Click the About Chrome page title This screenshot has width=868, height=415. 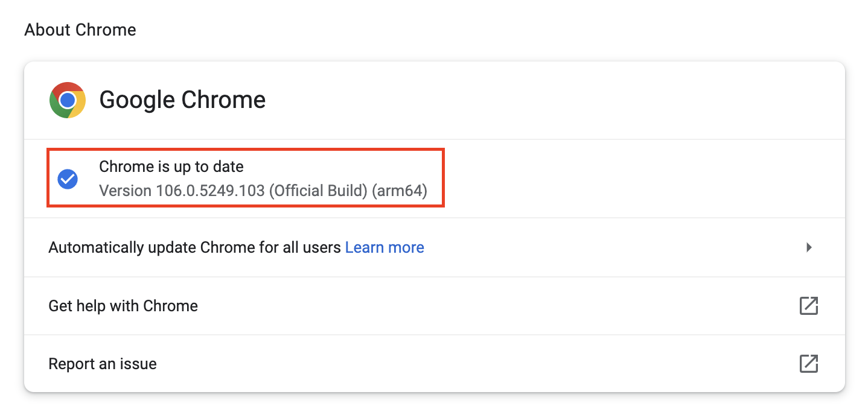coord(80,29)
